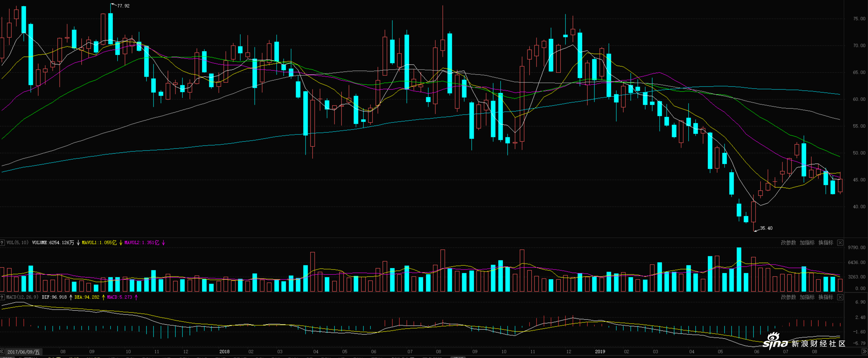868x358 pixels.
Task: Click the -1.60 MACD axis label
Action: click(859, 332)
